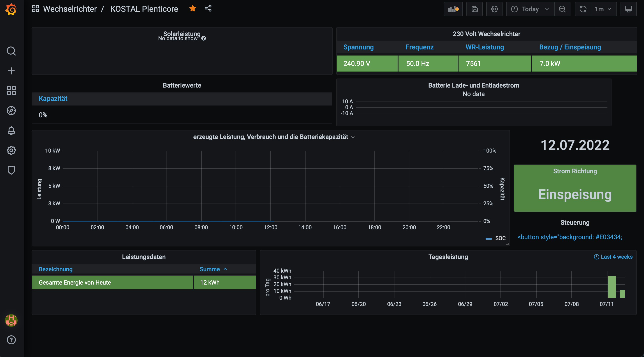644x357 pixels.
Task: Open the Search dashboards icon in sidebar
Action: (x=11, y=51)
